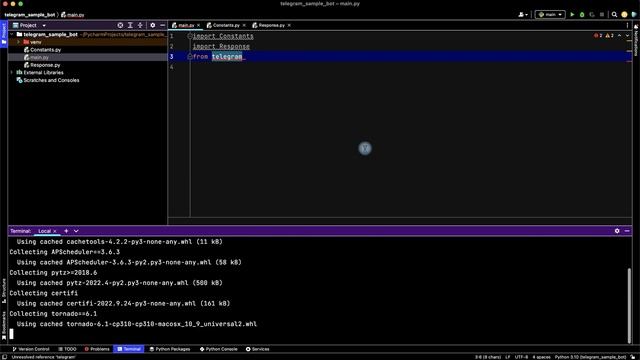Open the Structure sidebar stripe button
This screenshot has height=360, width=640.
coord(4,291)
